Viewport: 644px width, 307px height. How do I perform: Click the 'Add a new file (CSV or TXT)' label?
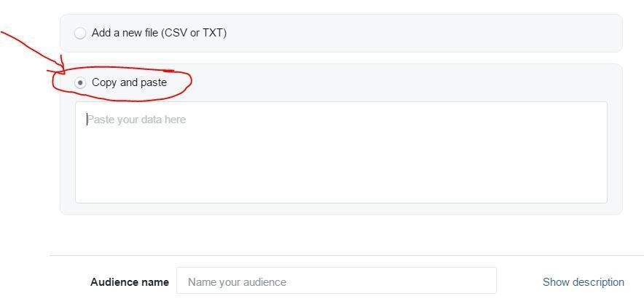[159, 33]
